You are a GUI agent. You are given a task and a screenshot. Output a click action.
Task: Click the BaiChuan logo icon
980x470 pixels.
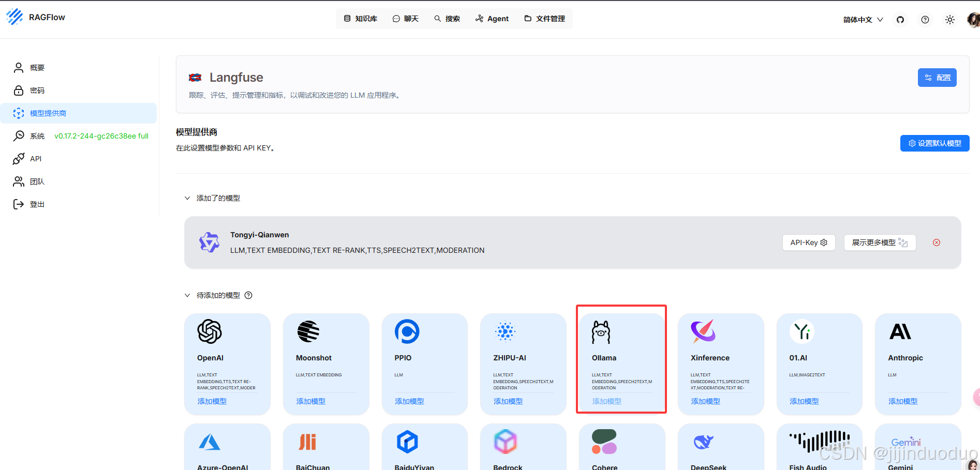[x=308, y=442]
